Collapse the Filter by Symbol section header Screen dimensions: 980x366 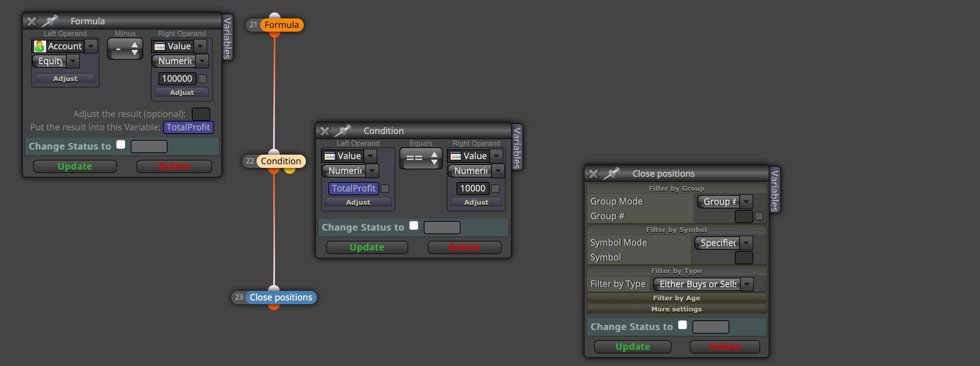[676, 230]
